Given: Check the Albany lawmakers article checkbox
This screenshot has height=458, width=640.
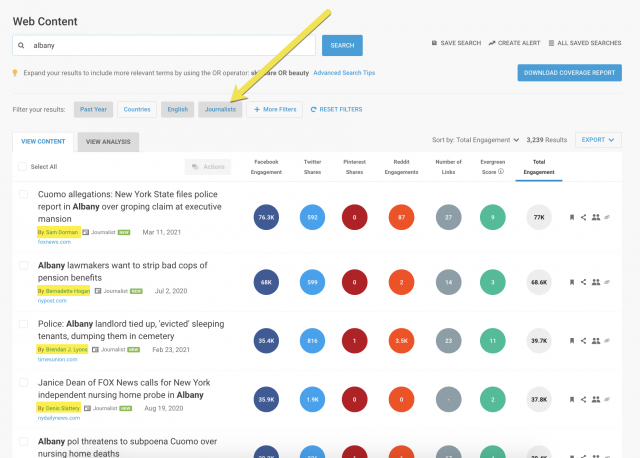Looking at the screenshot, I should (24, 265).
